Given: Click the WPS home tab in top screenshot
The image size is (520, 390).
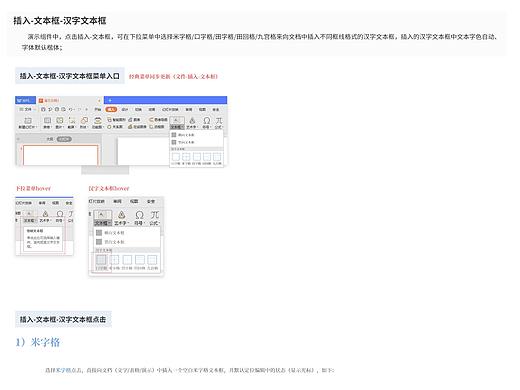Looking at the screenshot, I should (x=25, y=100).
